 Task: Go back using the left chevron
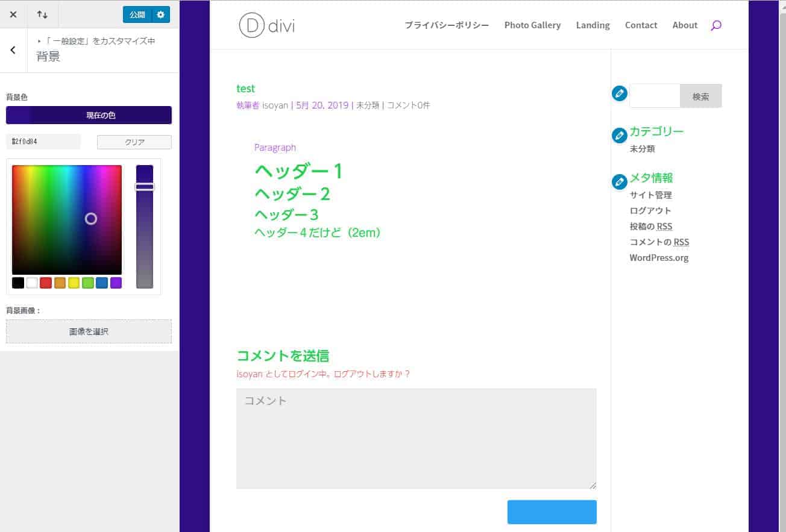[x=13, y=50]
